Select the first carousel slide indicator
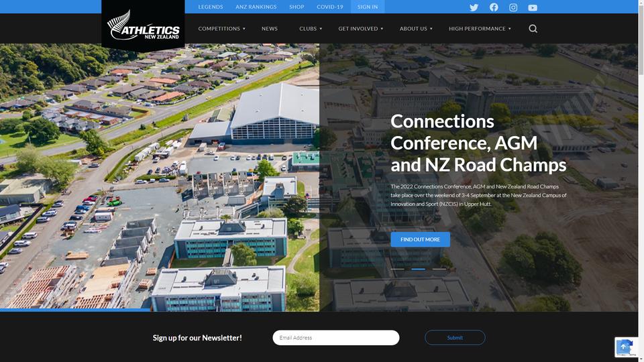This screenshot has width=644, height=362. (x=397, y=269)
